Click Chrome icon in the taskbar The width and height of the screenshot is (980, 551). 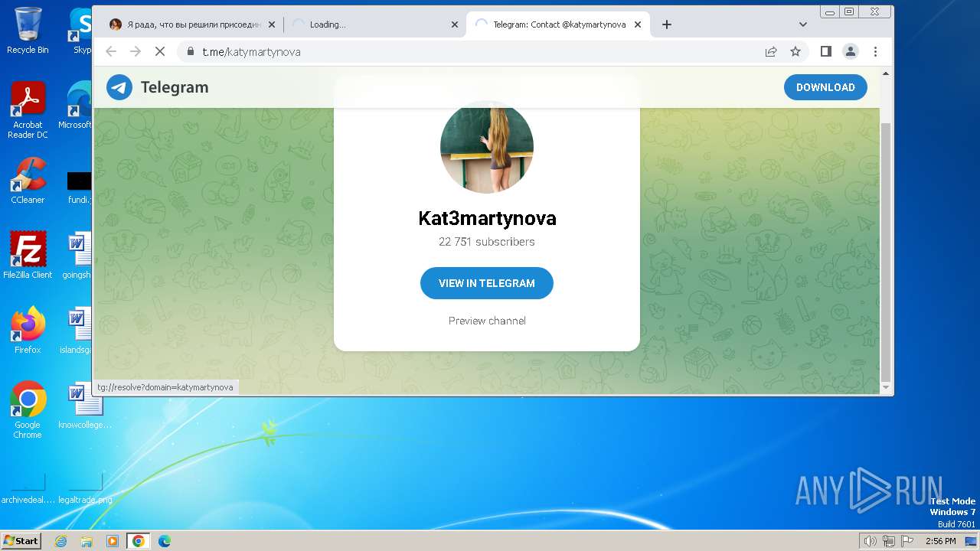(x=139, y=541)
